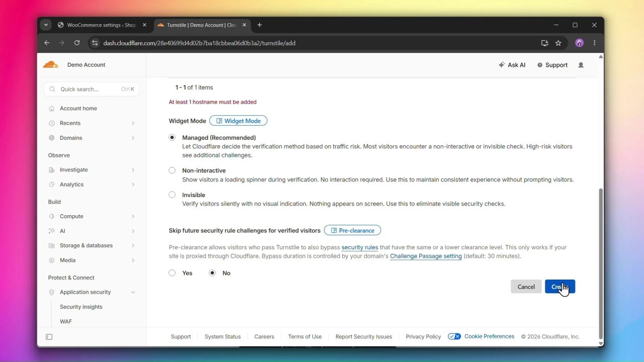Screen dimensions: 644x362
Task: Open System Status footer link
Action: click(223, 337)
